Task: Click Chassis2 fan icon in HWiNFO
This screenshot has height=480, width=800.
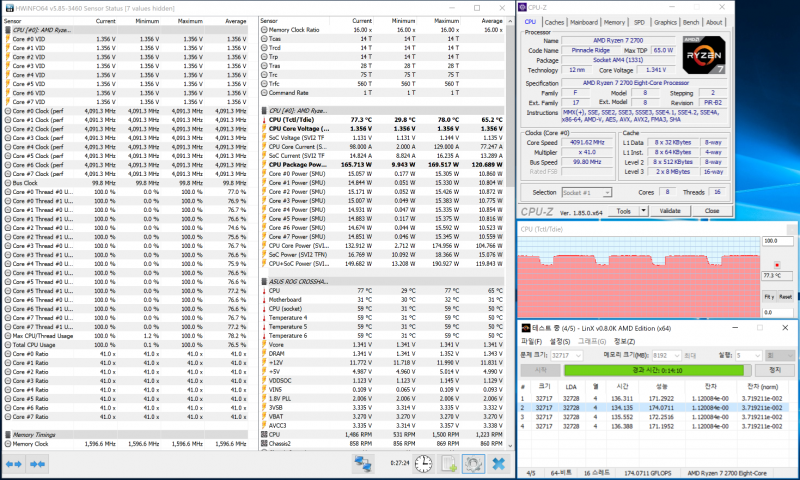Action: coord(264,444)
